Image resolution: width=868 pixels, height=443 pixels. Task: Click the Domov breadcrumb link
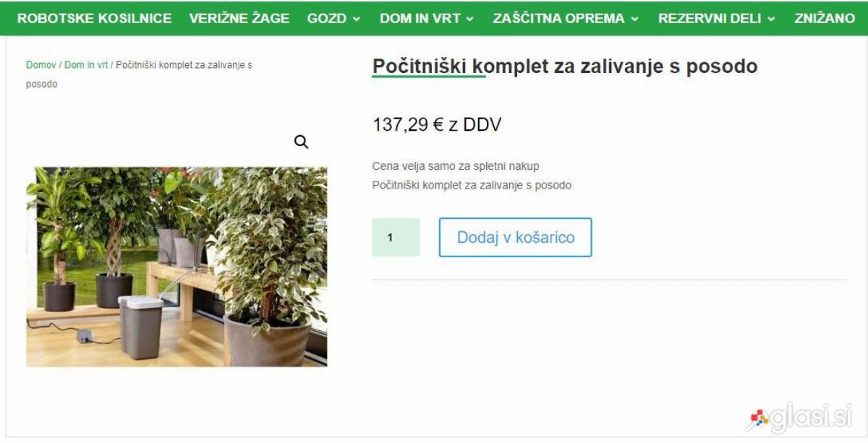click(x=41, y=65)
